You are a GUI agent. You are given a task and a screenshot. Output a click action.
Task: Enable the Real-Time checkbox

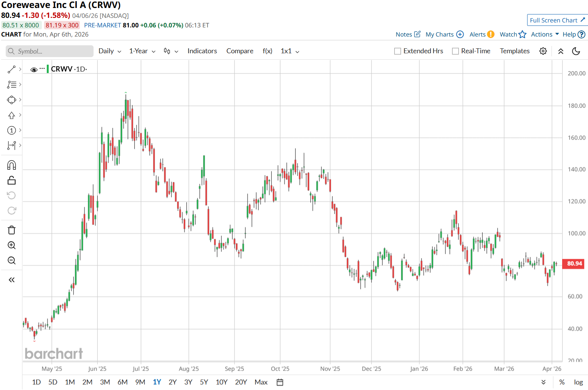point(455,51)
